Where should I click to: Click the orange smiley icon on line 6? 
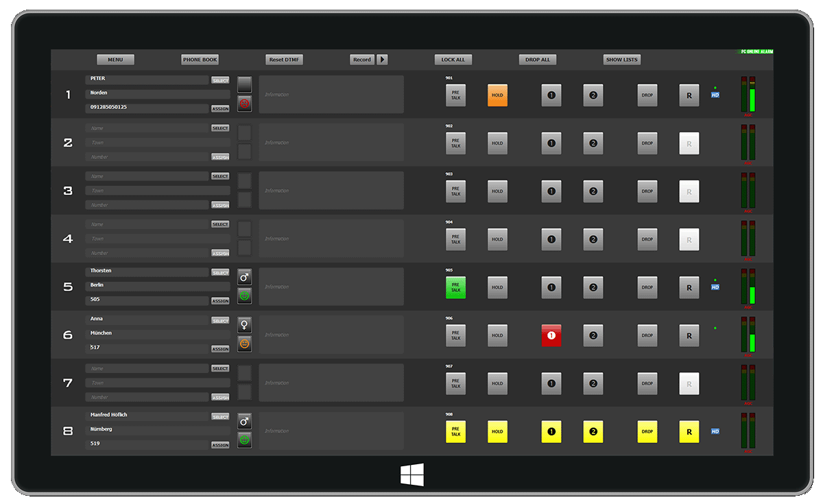[245, 344]
